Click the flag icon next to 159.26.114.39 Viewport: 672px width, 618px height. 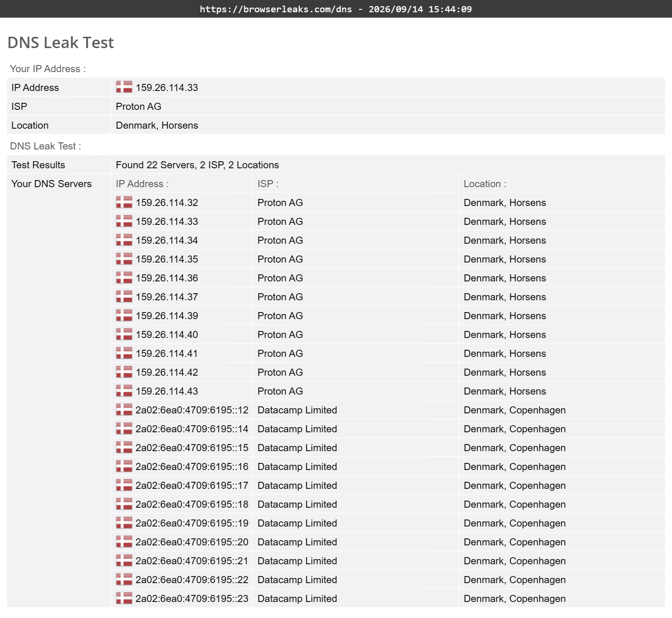coord(124,315)
